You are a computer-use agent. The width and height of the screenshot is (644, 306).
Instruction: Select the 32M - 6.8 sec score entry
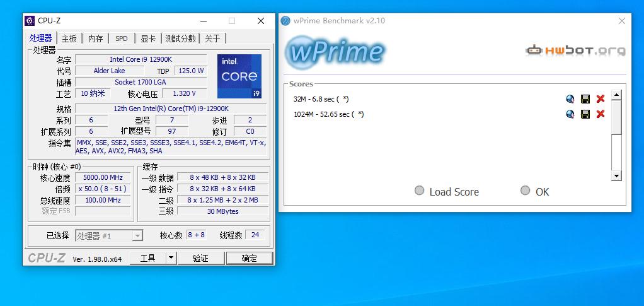pos(321,99)
